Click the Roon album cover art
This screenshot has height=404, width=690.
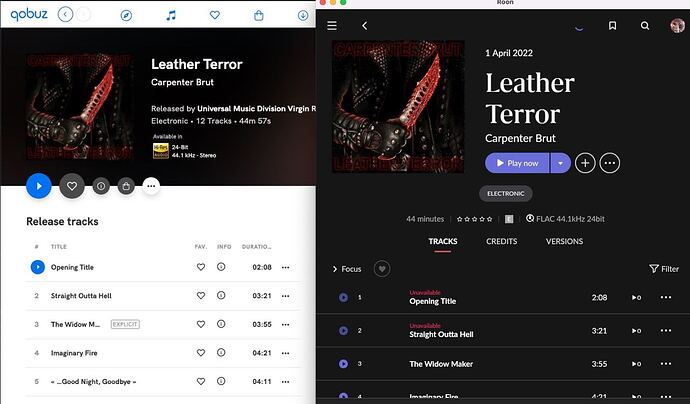pyautogui.click(x=398, y=106)
